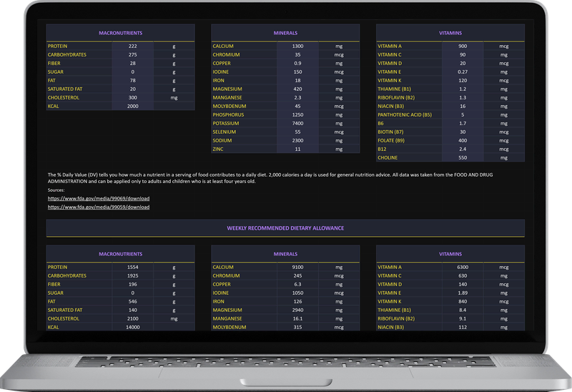Click the weekly VITAMIN C value 630

[x=463, y=275]
